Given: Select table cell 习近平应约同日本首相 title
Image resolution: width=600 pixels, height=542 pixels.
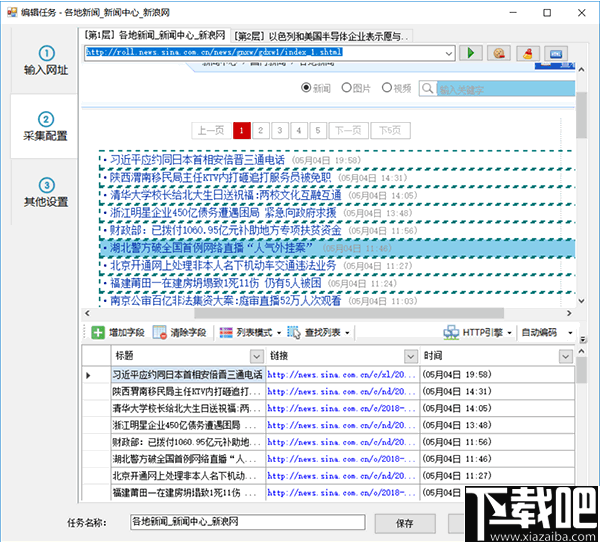Looking at the screenshot, I should (x=188, y=375).
